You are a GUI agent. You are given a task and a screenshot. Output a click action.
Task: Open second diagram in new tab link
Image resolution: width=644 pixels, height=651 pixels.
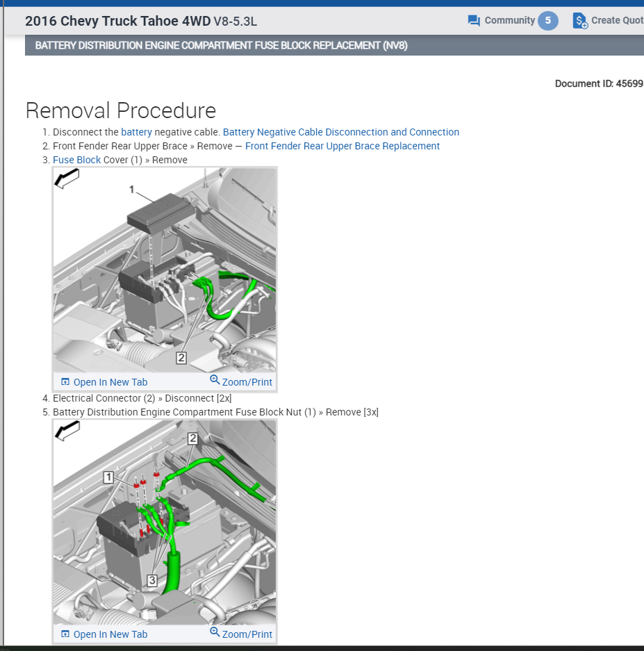(110, 634)
